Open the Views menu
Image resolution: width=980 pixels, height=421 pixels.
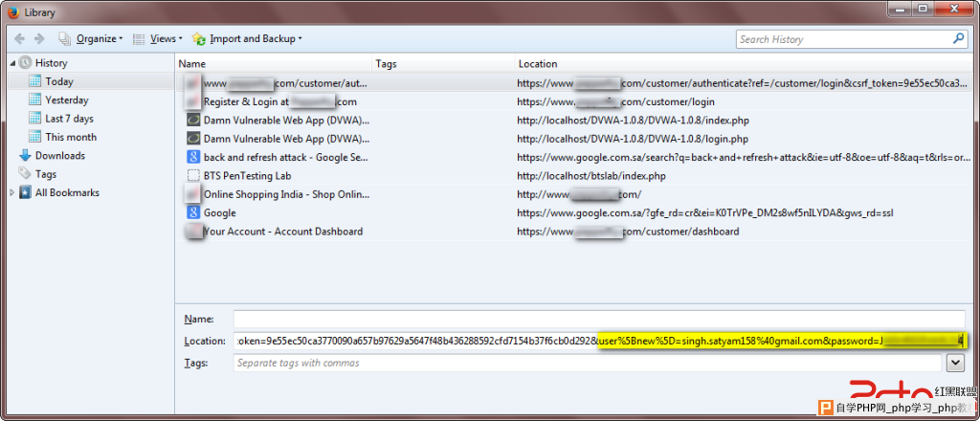[x=167, y=38]
